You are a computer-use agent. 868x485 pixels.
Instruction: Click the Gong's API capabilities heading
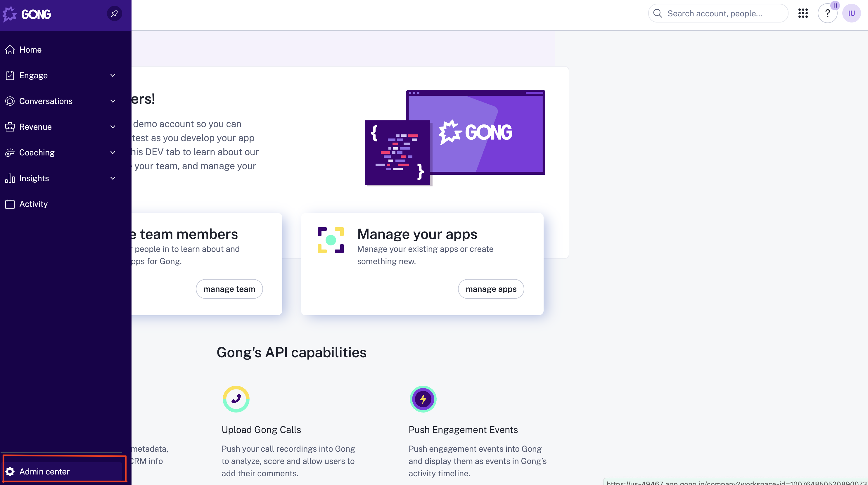point(291,353)
